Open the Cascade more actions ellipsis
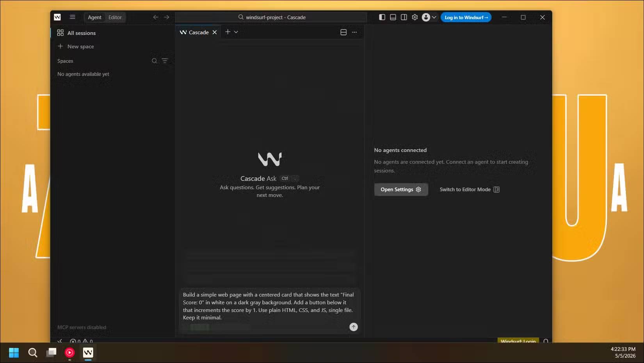The width and height of the screenshot is (644, 363). (x=354, y=32)
